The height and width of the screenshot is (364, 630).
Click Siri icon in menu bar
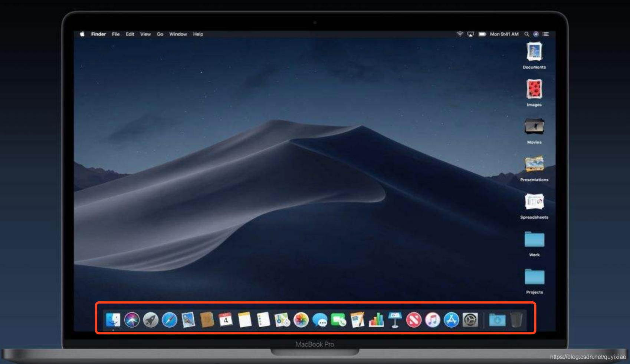[536, 34]
